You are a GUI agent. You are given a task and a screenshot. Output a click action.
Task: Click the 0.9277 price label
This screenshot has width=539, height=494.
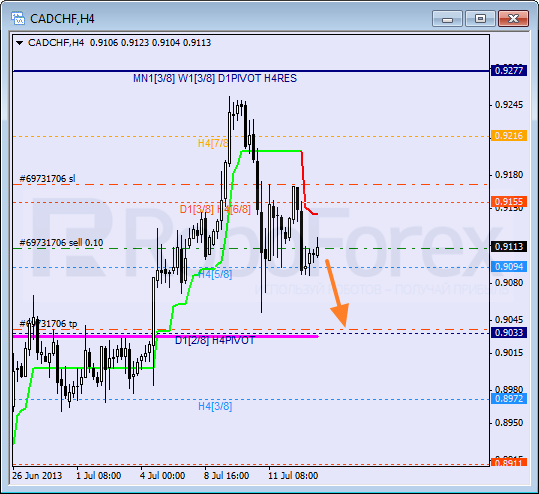tap(509, 70)
